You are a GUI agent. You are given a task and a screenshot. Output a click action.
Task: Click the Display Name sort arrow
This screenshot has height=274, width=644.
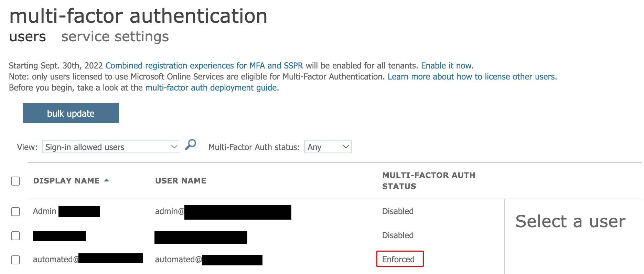[x=106, y=180]
